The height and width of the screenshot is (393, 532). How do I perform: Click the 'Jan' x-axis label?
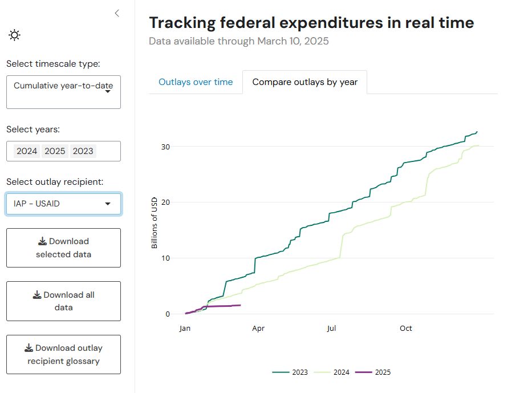[185, 329]
